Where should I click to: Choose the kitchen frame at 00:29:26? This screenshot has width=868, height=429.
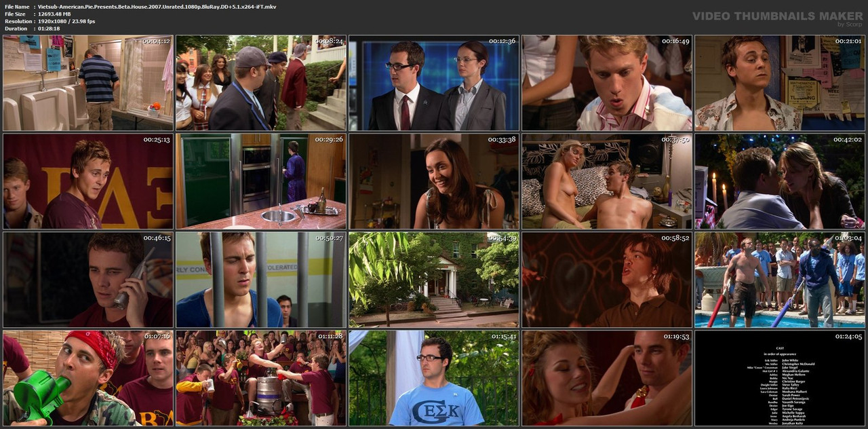(x=261, y=181)
